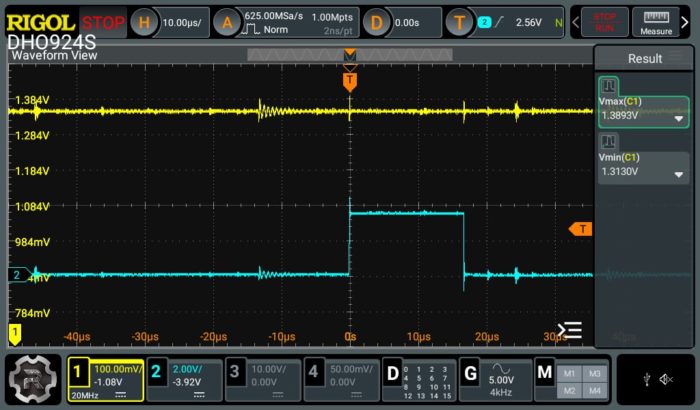Enable channel 3

point(234,370)
